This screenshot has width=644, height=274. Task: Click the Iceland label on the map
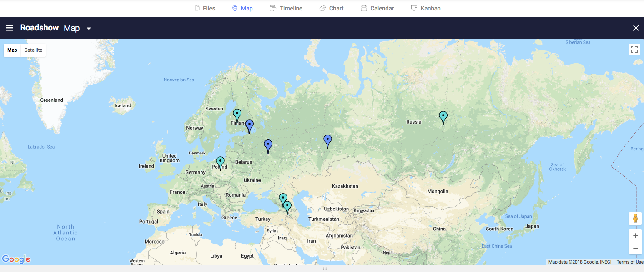(123, 105)
